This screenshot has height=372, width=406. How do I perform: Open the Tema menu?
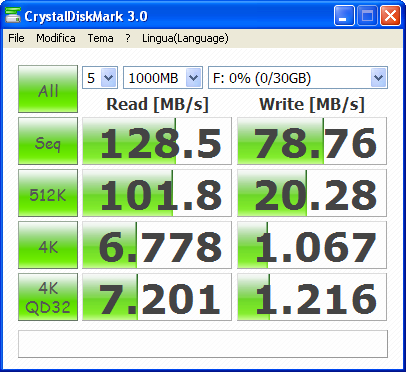100,38
